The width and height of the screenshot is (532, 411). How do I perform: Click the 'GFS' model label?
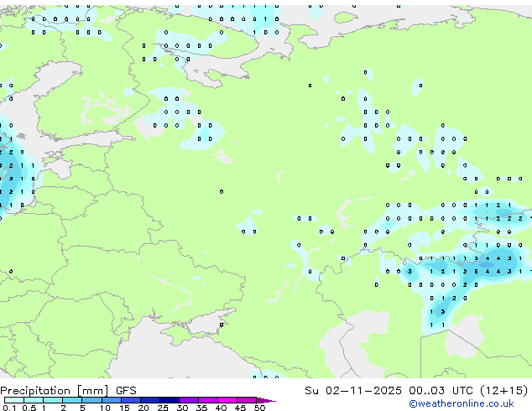click(x=126, y=391)
